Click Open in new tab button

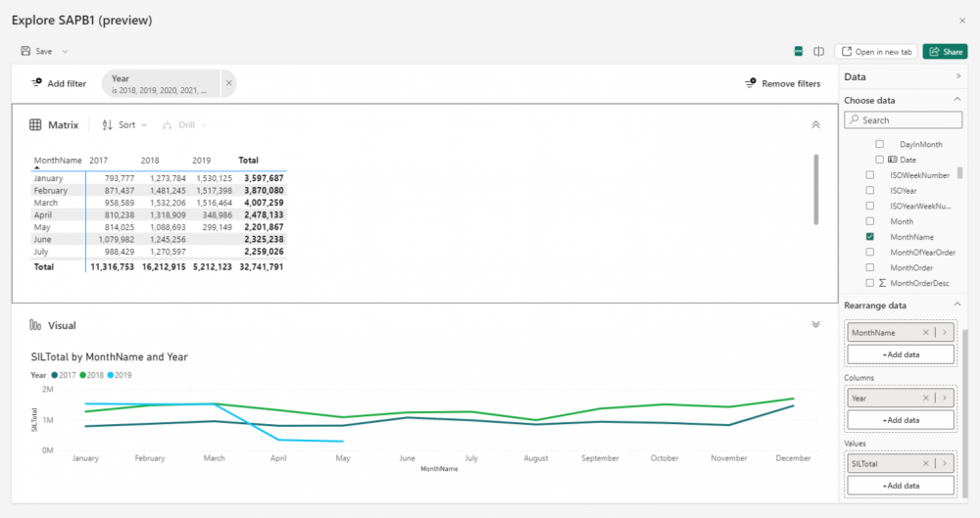(876, 52)
